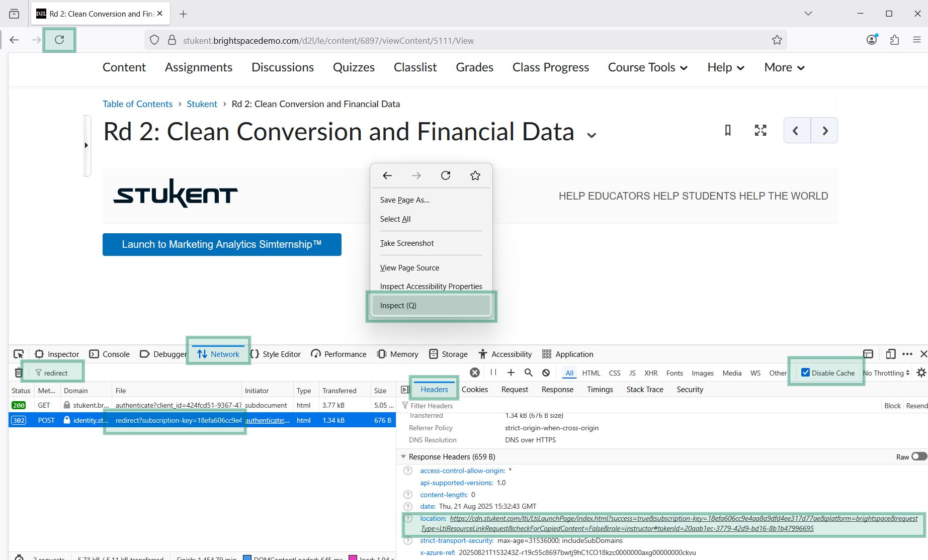Switch to the Network DevTools tab
The height and width of the screenshot is (560, 928).
point(218,354)
